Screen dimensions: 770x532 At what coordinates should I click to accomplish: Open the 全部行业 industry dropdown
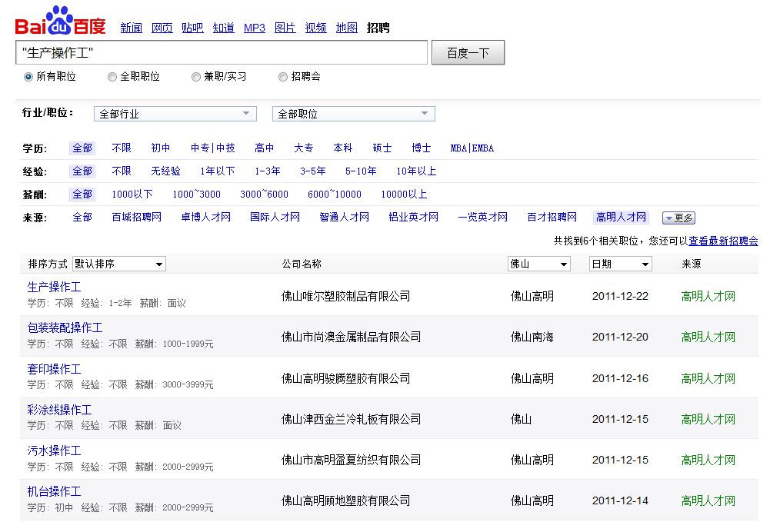(x=175, y=114)
